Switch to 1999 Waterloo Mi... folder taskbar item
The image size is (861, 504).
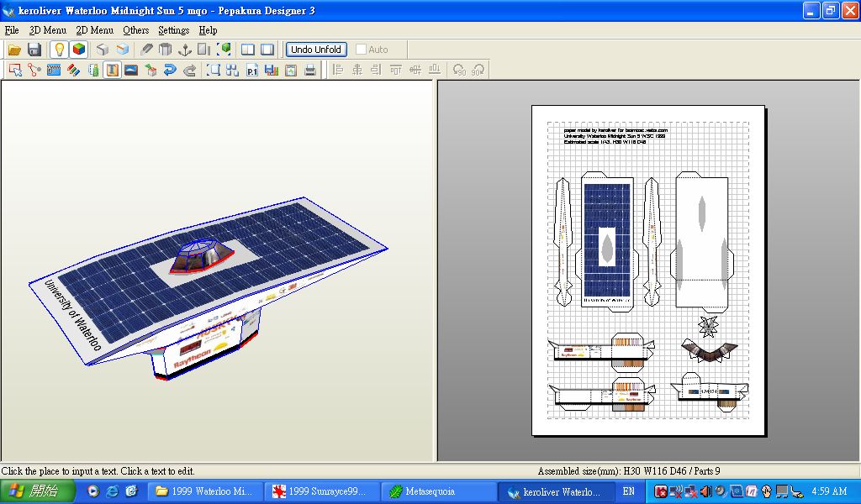point(205,491)
